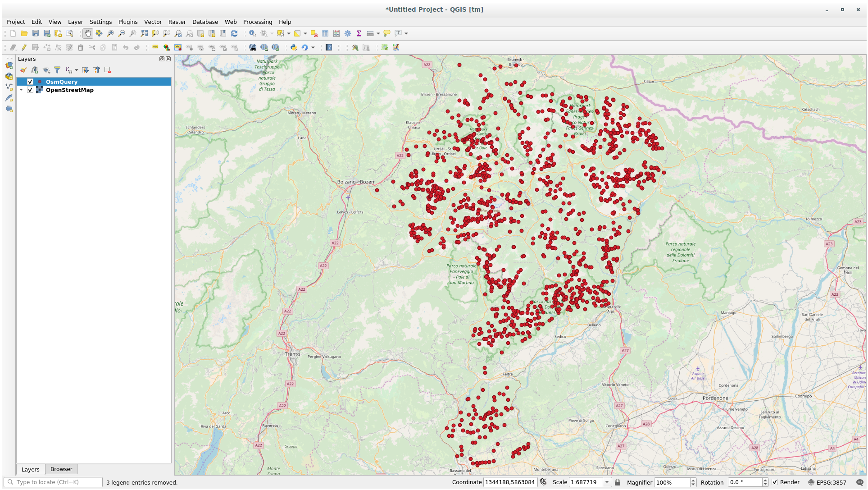Select the Identify Features tool
Viewport: 868px width, 490px height.
[253, 33]
